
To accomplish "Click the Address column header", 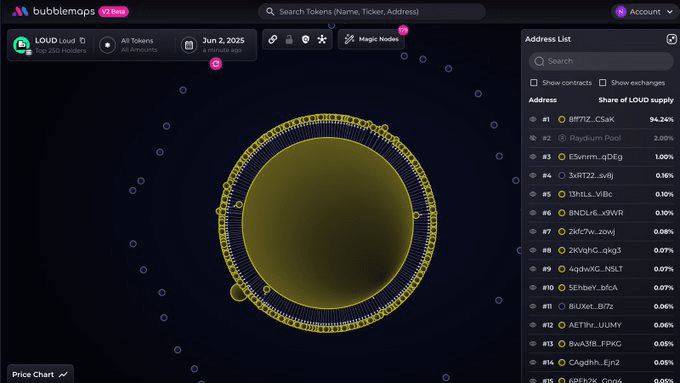I will click(543, 100).
